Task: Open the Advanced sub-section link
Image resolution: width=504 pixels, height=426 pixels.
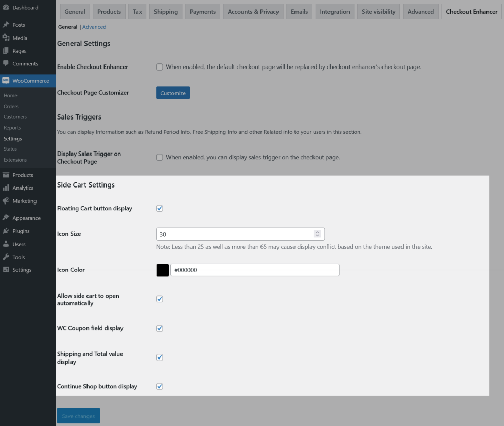Action: coord(94,27)
